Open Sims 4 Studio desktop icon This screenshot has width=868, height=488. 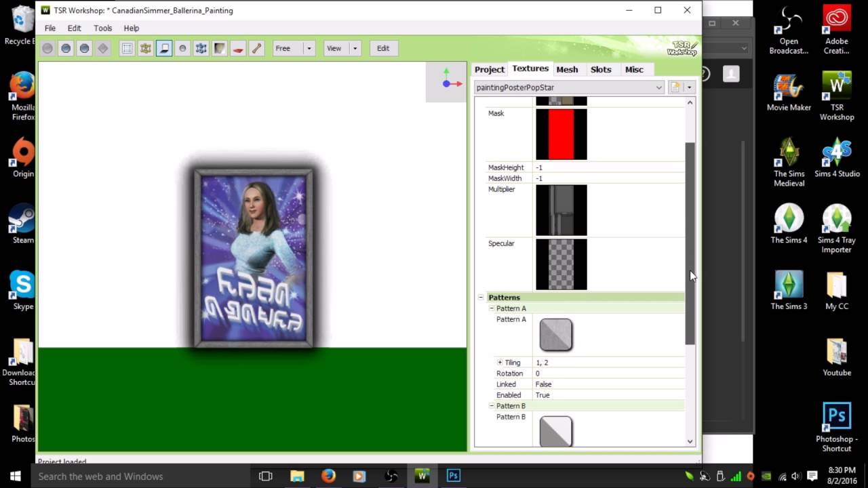click(x=837, y=157)
